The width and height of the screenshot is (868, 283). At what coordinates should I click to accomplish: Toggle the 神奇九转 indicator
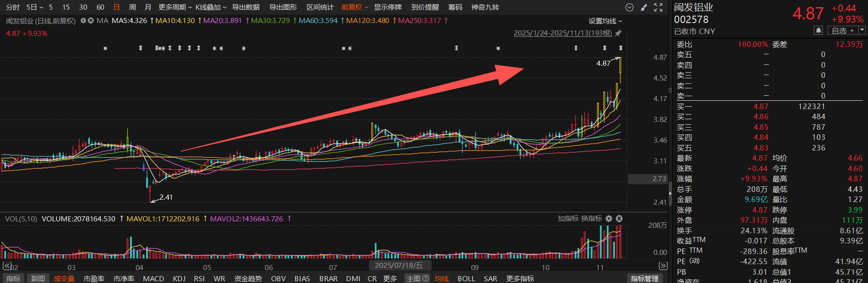click(x=485, y=7)
